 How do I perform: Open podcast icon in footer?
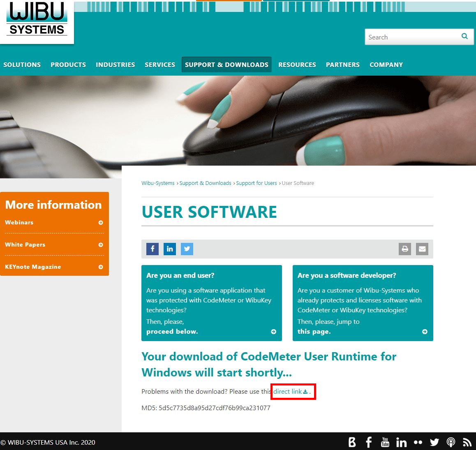(451, 442)
